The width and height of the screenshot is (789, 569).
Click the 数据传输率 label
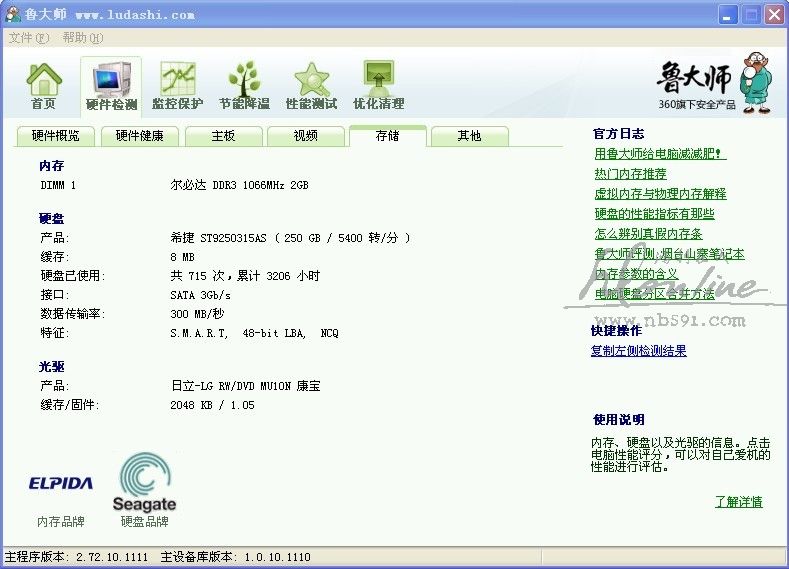pos(72,314)
